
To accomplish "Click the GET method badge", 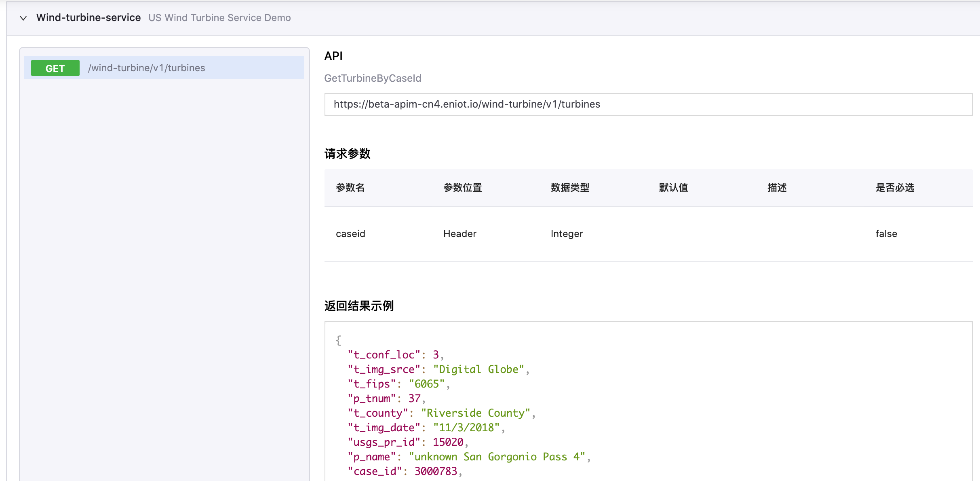I will 55,68.
